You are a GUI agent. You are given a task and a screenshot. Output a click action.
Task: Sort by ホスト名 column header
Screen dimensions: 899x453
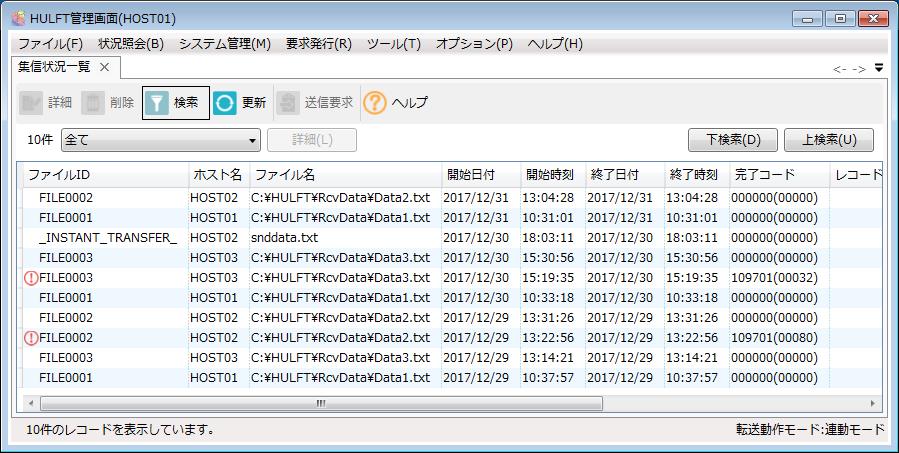click(x=219, y=175)
